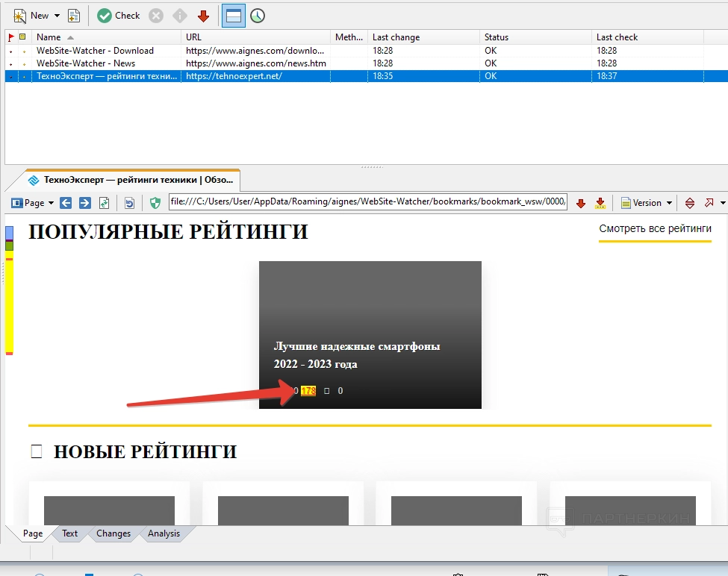Image resolution: width=728 pixels, height=576 pixels.
Task: Click the Meth... column header
Action: pyautogui.click(x=349, y=37)
